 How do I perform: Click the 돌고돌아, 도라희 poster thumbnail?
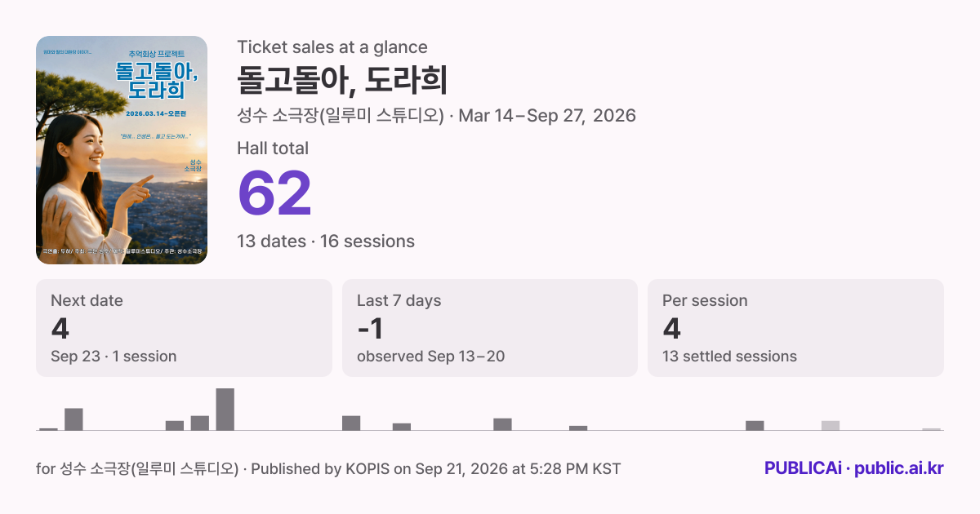coord(122,150)
